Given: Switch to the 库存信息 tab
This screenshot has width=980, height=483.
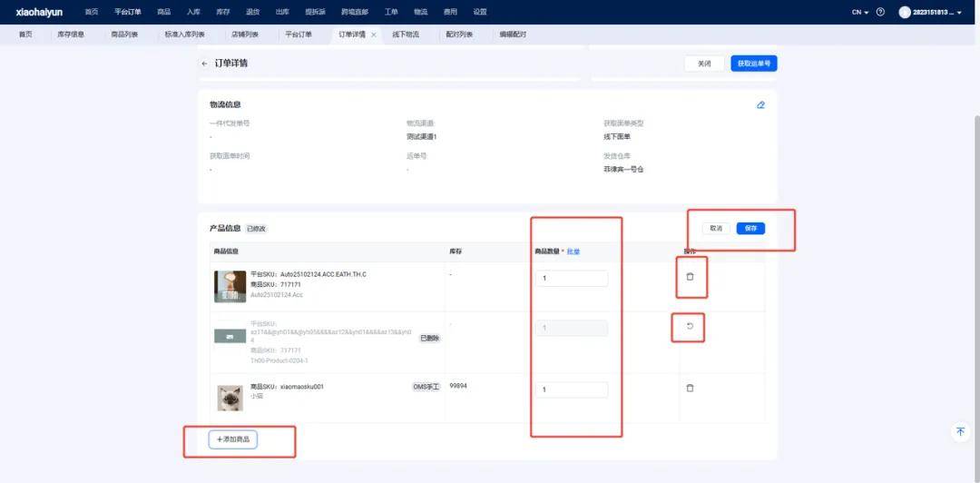Looking at the screenshot, I should 71,35.
